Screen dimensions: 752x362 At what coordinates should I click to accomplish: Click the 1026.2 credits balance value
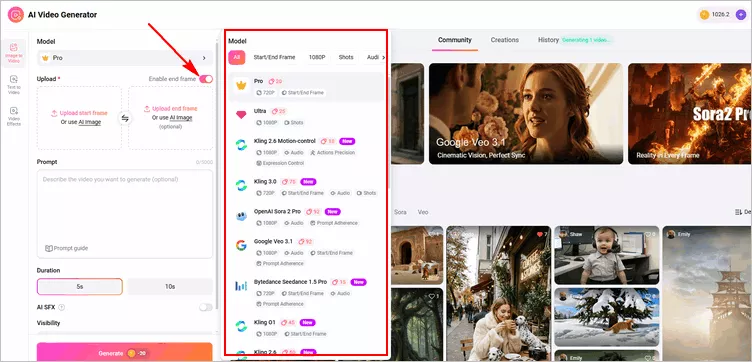(720, 15)
